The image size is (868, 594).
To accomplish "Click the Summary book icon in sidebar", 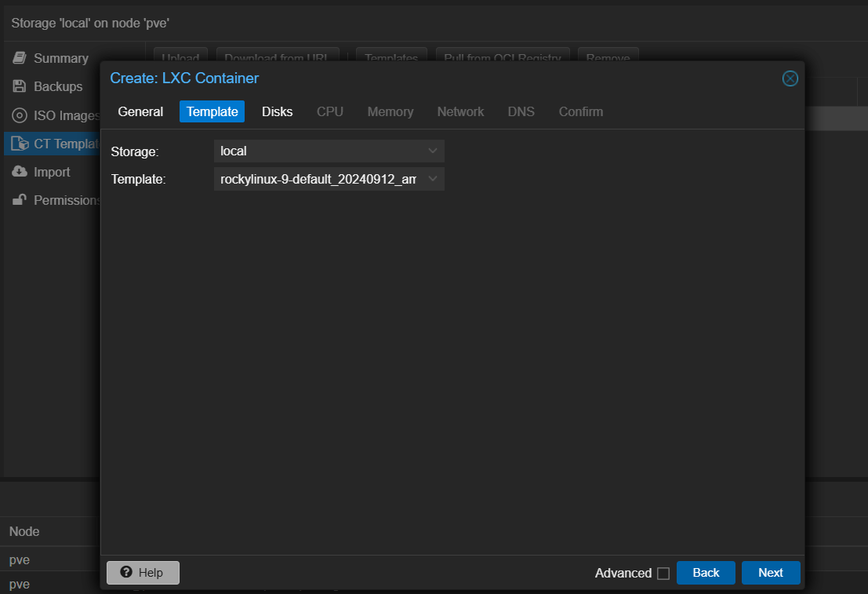I will tap(20, 57).
